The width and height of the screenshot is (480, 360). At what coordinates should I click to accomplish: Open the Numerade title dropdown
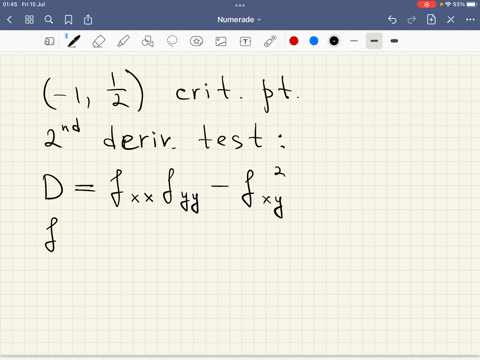pos(239,20)
